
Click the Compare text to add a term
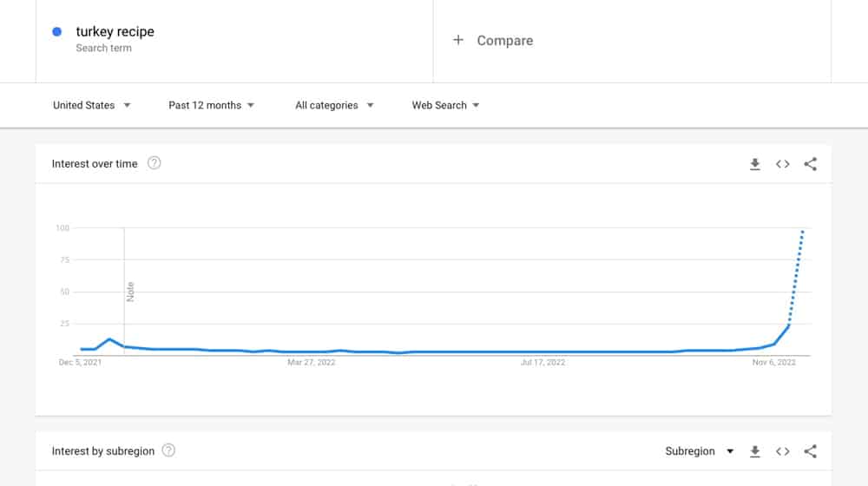click(505, 41)
